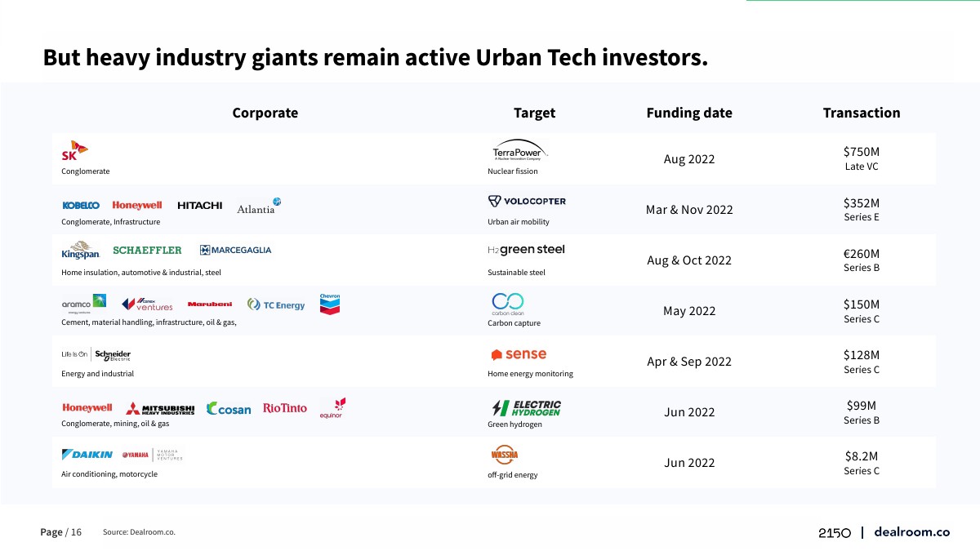Click the $750M Late VC transaction
980x551 pixels.
click(862, 158)
